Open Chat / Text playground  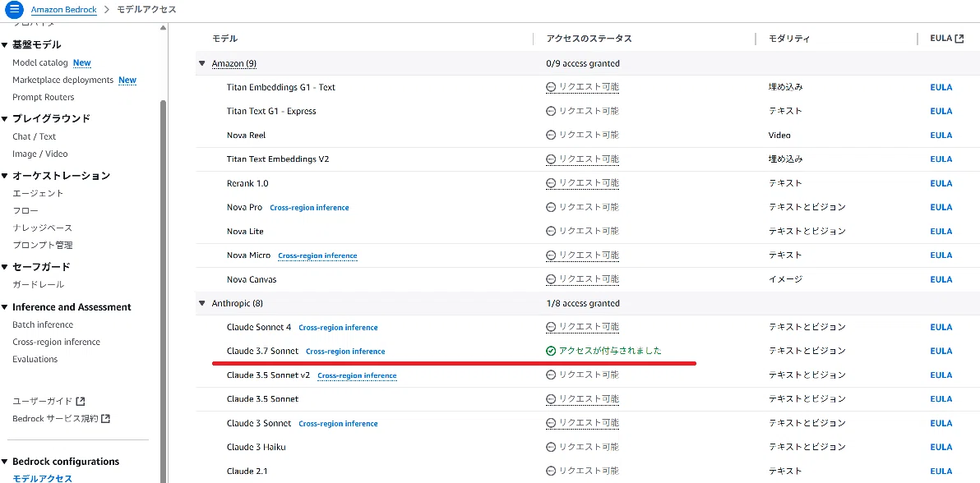pos(35,137)
